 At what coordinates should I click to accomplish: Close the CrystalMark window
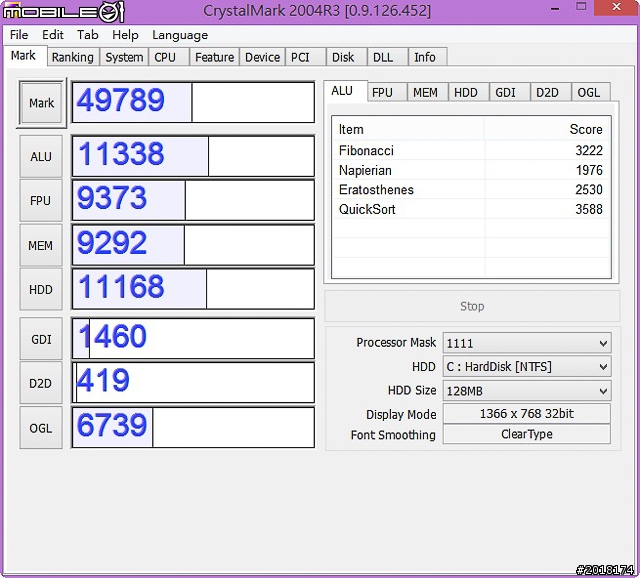(x=616, y=7)
